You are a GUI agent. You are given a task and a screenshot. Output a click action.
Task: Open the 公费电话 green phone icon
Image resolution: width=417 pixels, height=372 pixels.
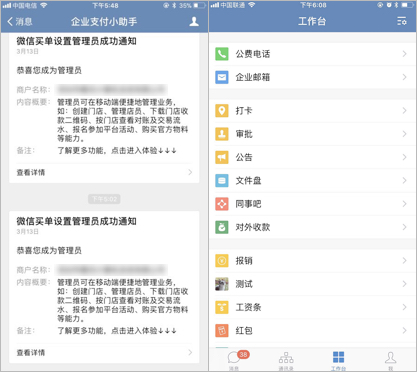(x=222, y=54)
